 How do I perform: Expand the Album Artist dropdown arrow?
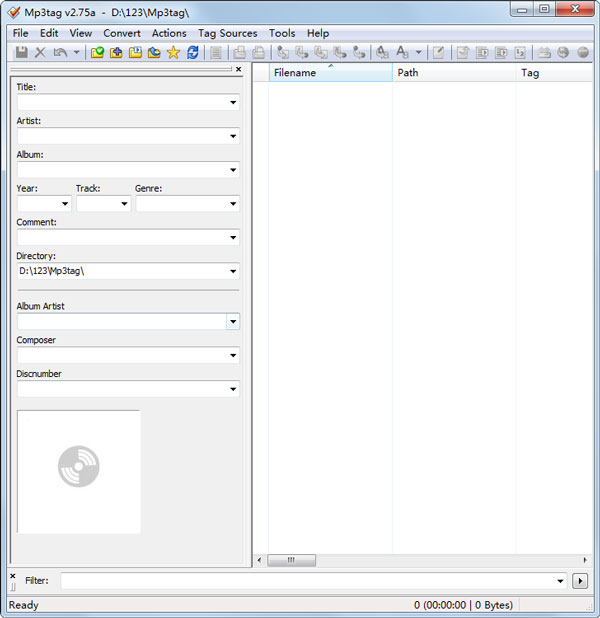233,322
